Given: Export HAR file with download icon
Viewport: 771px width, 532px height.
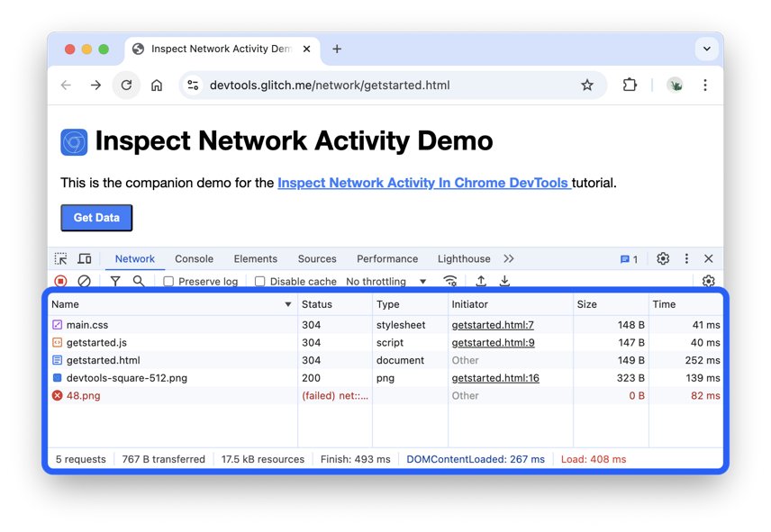Looking at the screenshot, I should (x=504, y=281).
